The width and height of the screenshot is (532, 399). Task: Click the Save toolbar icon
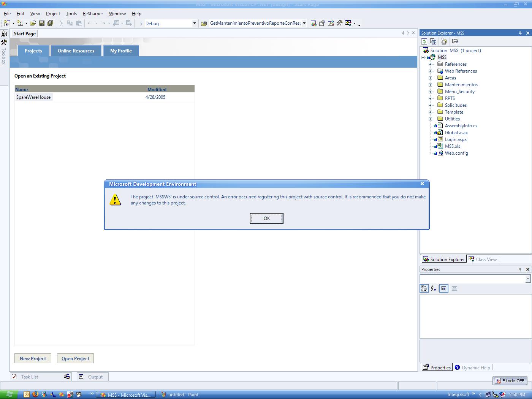coord(42,23)
